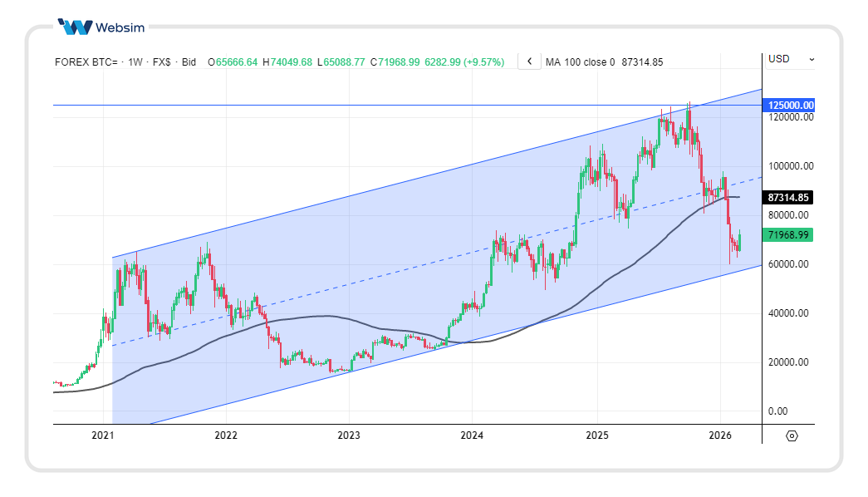Click the 2023 label on the time axis
This screenshot has width=868, height=497.
(349, 435)
